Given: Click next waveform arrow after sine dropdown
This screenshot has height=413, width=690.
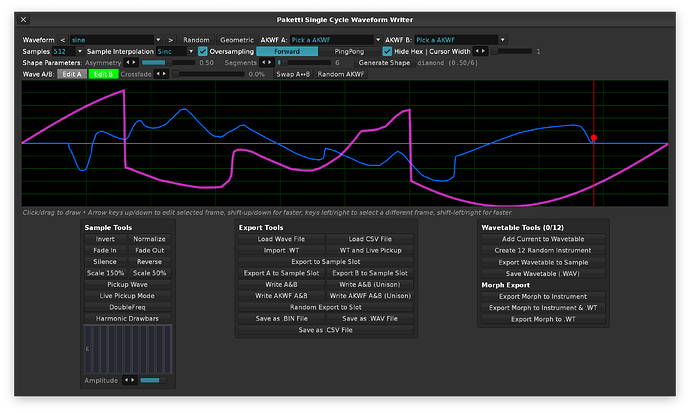Looking at the screenshot, I should coord(171,39).
